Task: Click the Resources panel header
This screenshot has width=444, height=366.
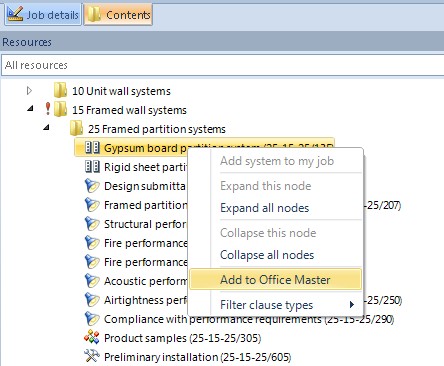Action: coord(222,42)
